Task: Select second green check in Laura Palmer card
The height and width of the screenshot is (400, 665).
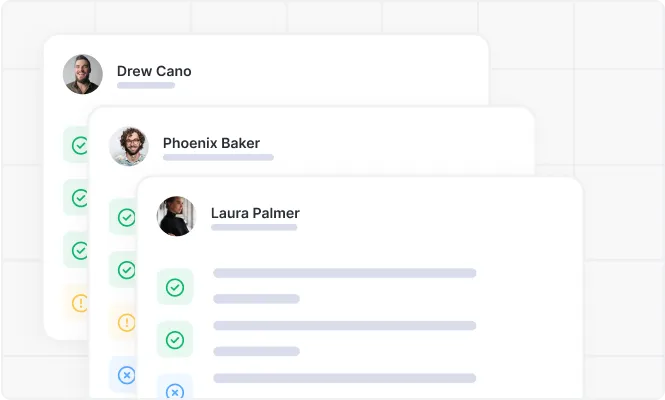Action: pos(175,340)
